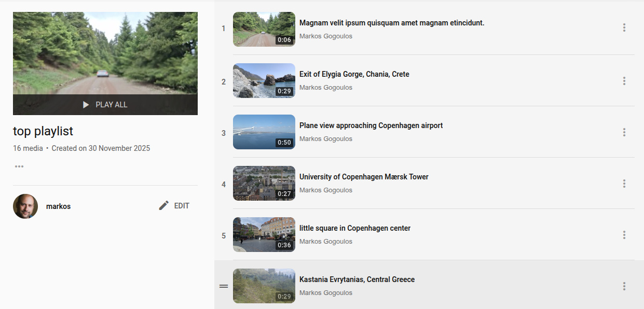
Task: Click Markos Gogoulos author under Elygia video
Action: click(325, 88)
